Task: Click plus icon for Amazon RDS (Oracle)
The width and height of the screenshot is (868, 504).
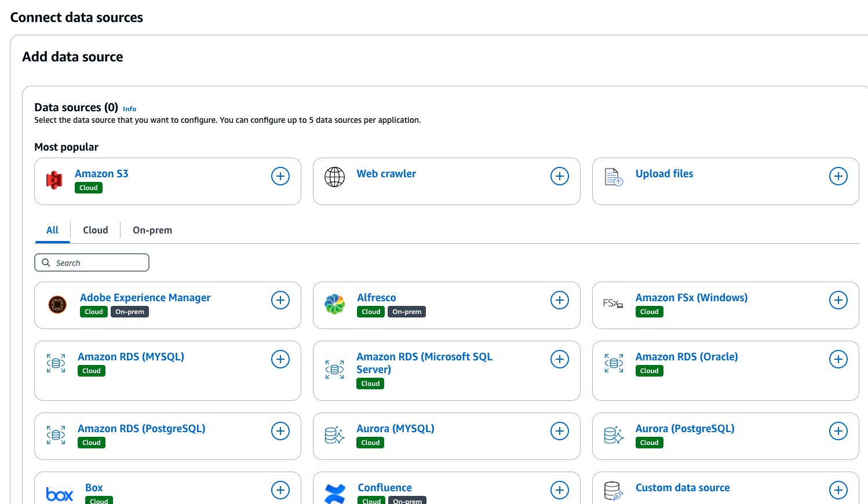Action: [x=838, y=359]
